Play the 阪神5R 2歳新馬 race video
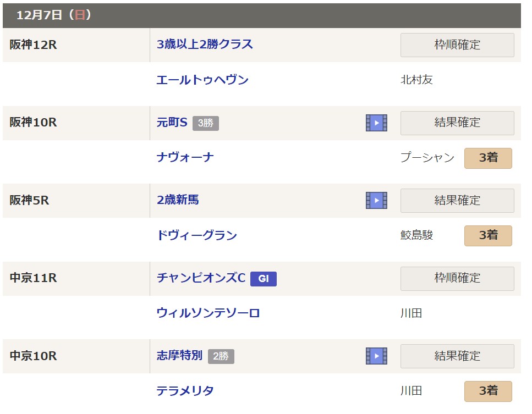This screenshot has height=414, width=532. (x=376, y=201)
